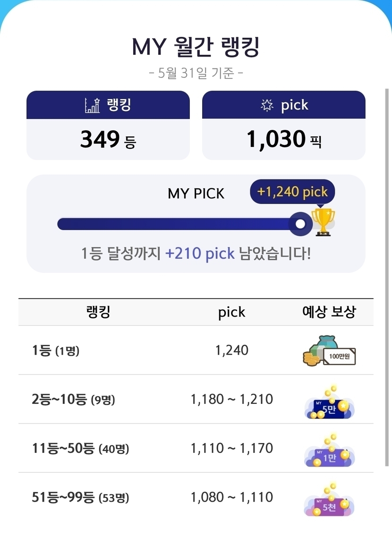Select the pick card header

pos(283,105)
